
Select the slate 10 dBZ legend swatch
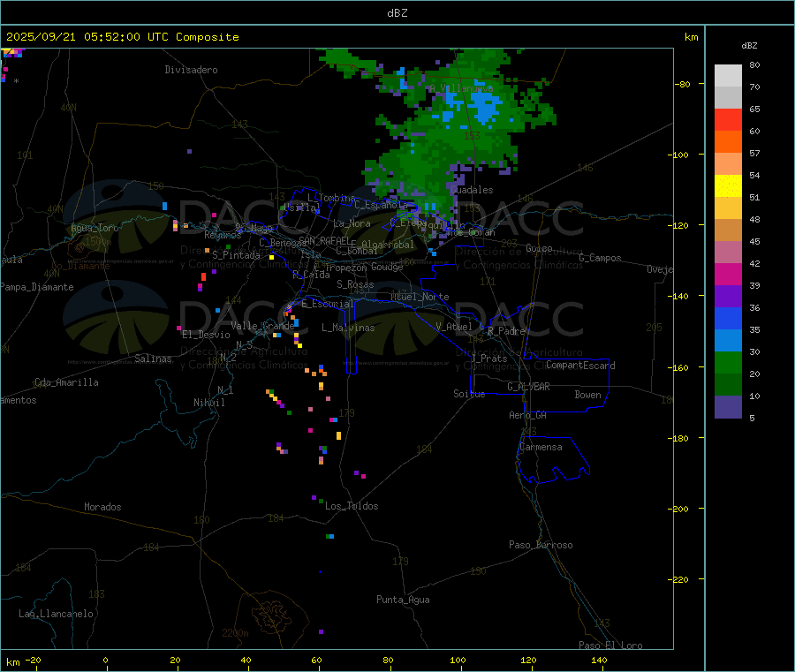click(728, 407)
